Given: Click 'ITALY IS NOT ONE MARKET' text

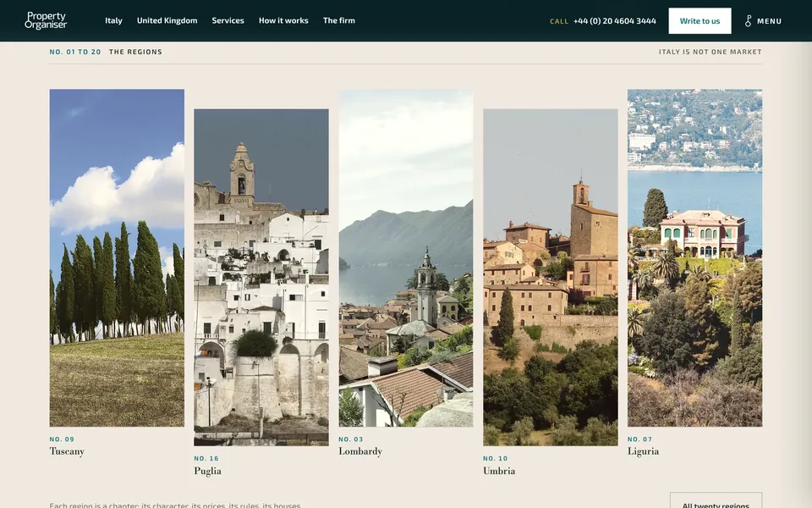Looking at the screenshot, I should click(710, 52).
